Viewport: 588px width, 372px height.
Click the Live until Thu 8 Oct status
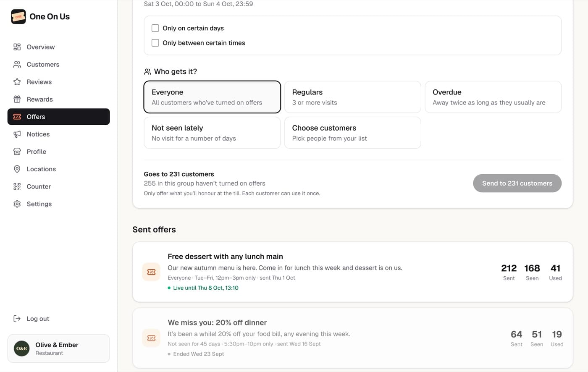[x=203, y=288]
